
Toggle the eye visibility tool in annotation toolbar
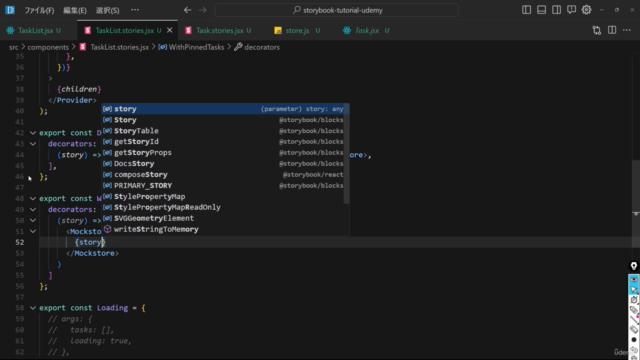[x=633, y=280]
